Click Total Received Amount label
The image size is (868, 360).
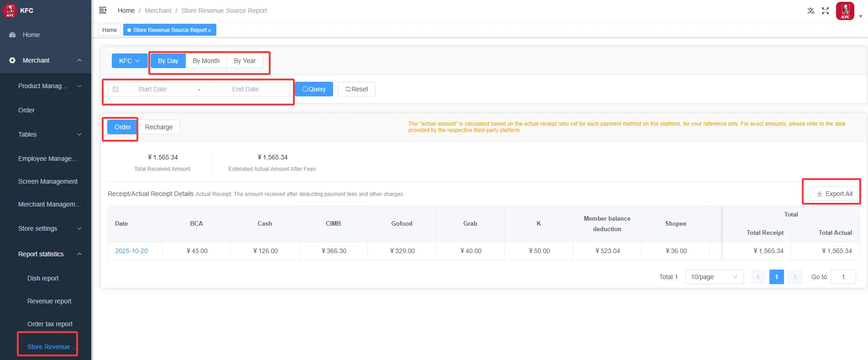pyautogui.click(x=162, y=169)
